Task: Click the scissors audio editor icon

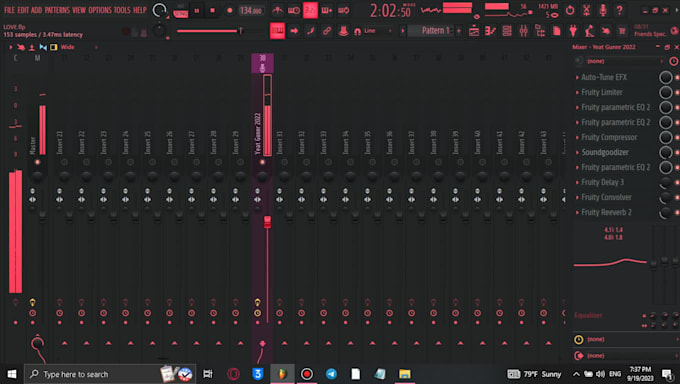Action: tap(586, 10)
